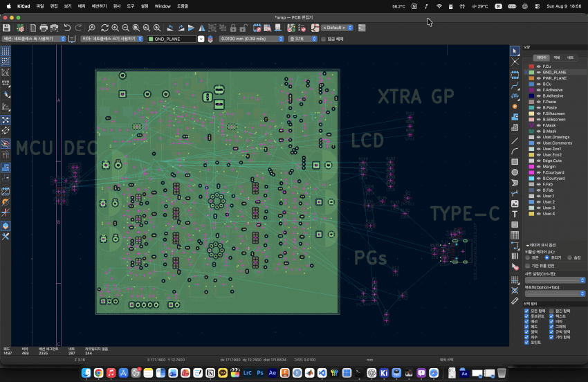The width and height of the screenshot is (588, 382).
Task: Click the Margin magenta color swatch
Action: click(531, 167)
